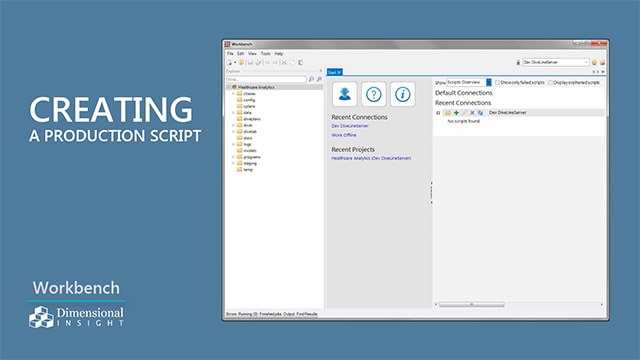Open the Tools menu

click(265, 53)
